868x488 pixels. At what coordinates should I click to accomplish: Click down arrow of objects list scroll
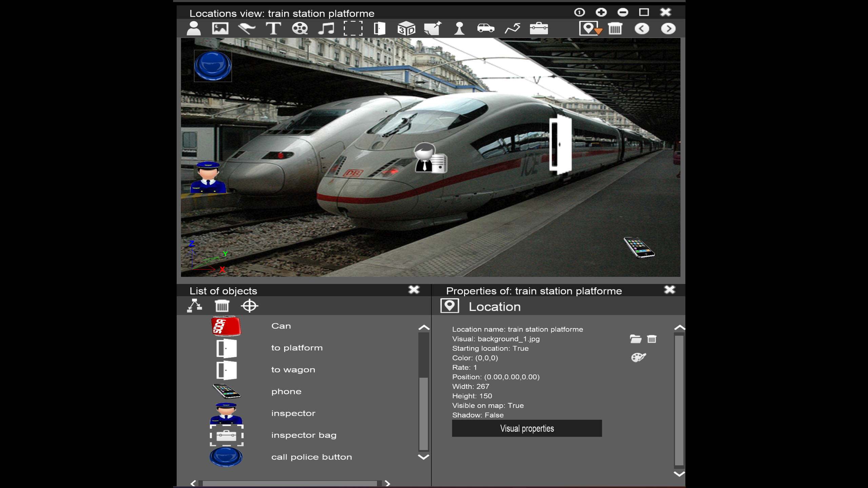424,457
